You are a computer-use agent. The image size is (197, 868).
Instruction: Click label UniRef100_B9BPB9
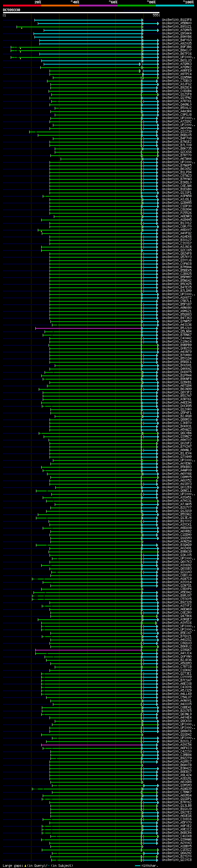(176, 345)
